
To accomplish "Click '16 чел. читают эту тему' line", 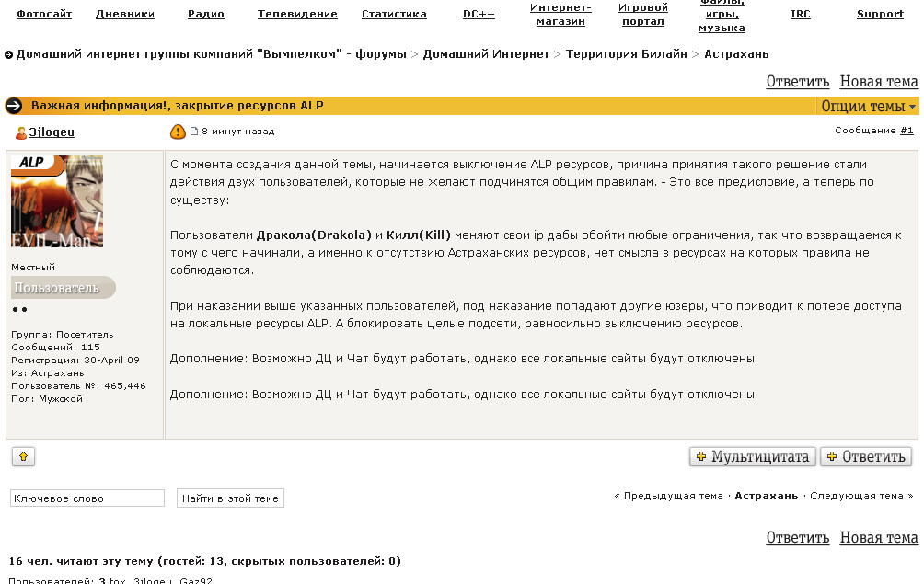I will tap(205, 561).
